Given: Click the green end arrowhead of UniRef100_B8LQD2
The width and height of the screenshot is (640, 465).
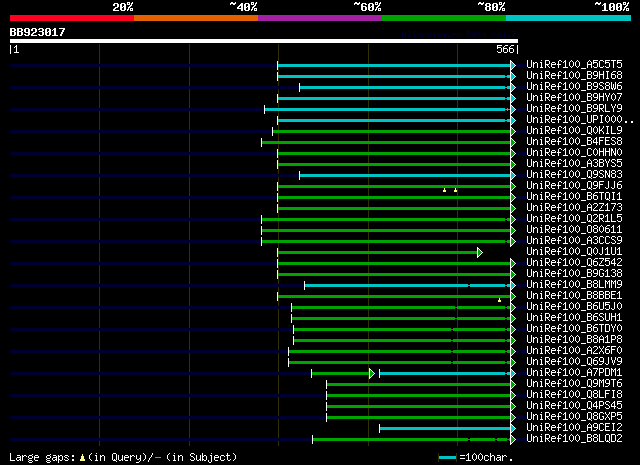Looking at the screenshot, I should pyautogui.click(x=513, y=439).
